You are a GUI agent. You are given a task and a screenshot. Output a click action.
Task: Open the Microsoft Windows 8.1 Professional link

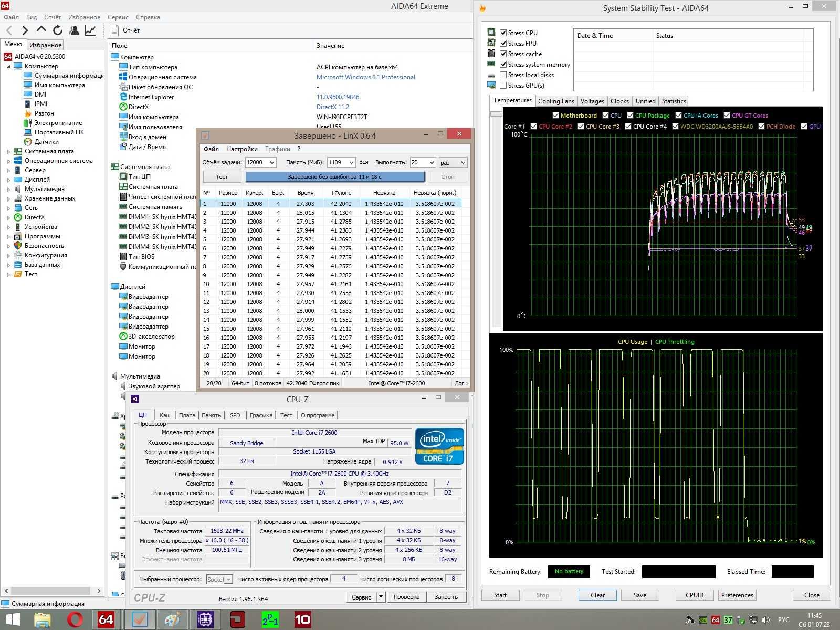click(x=365, y=77)
